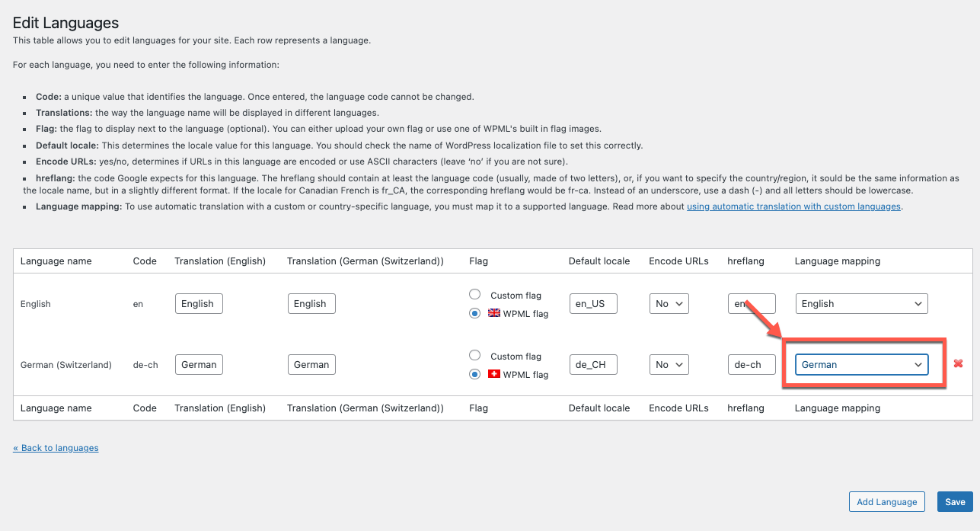Open automatic translation with custom languages link
The height and width of the screenshot is (531, 980).
793,206
